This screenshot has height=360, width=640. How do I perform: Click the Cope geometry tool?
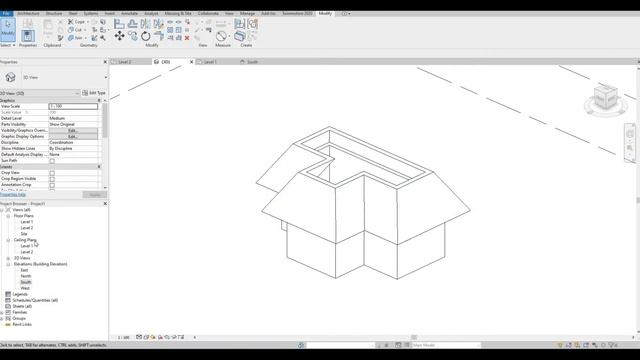(78, 22)
